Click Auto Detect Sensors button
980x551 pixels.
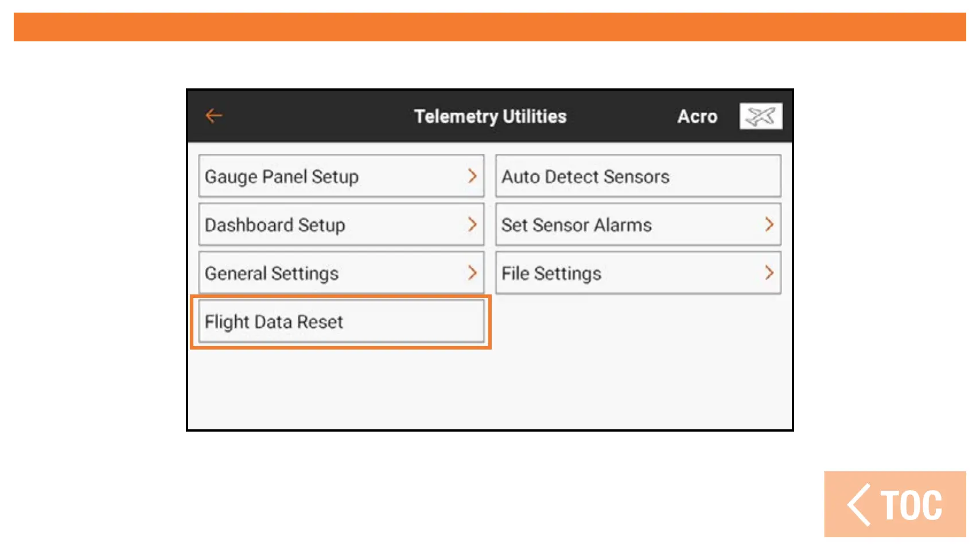(x=637, y=176)
